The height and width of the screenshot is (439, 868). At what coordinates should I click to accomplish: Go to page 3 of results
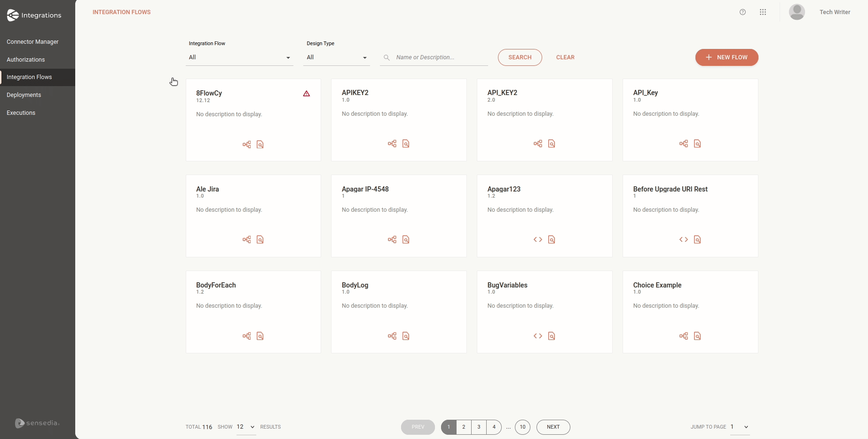479,427
